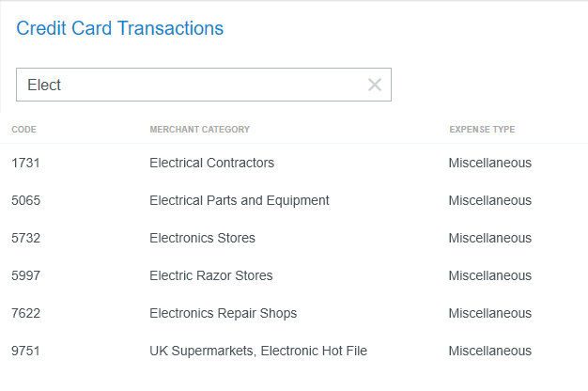Click Miscellaneous expense type for Electrical Contractors
Viewport: 588px width, 391px height.
tap(489, 163)
